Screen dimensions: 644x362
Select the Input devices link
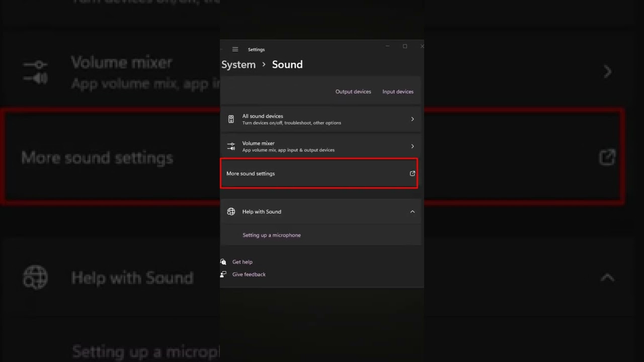tap(398, 92)
